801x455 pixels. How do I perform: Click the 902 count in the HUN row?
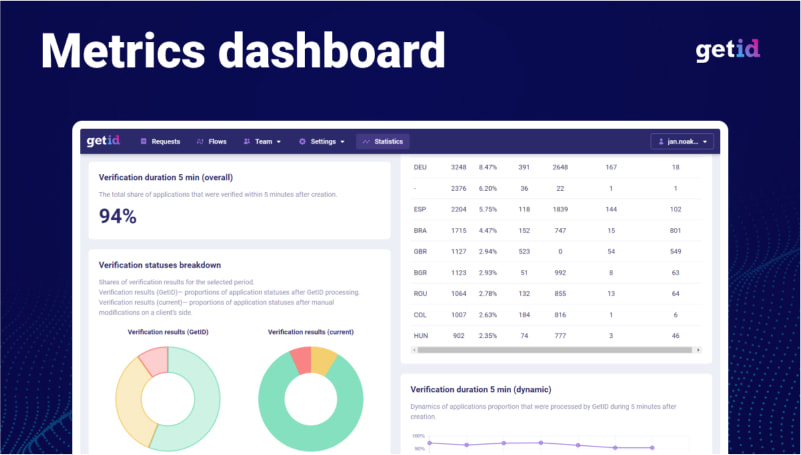tap(459, 336)
